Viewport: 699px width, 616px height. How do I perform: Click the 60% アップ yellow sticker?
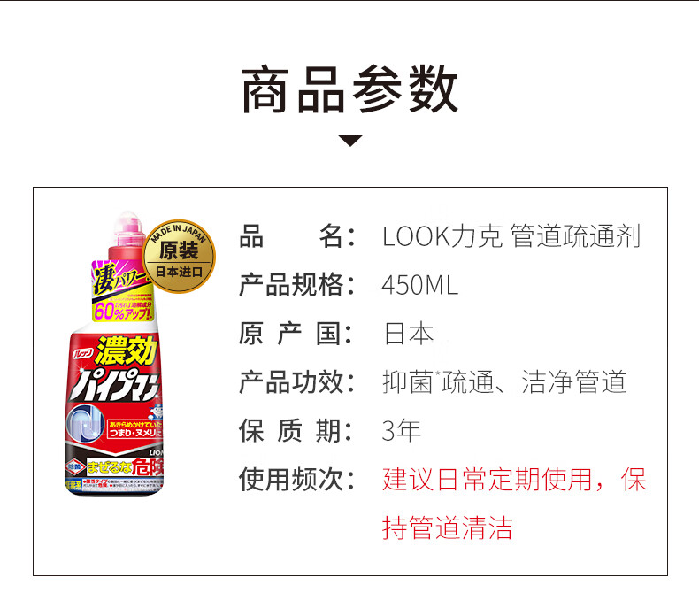(x=122, y=311)
